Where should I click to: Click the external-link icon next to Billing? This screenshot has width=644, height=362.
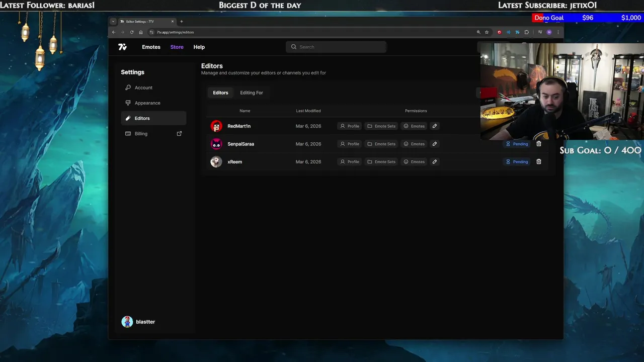pos(179,133)
